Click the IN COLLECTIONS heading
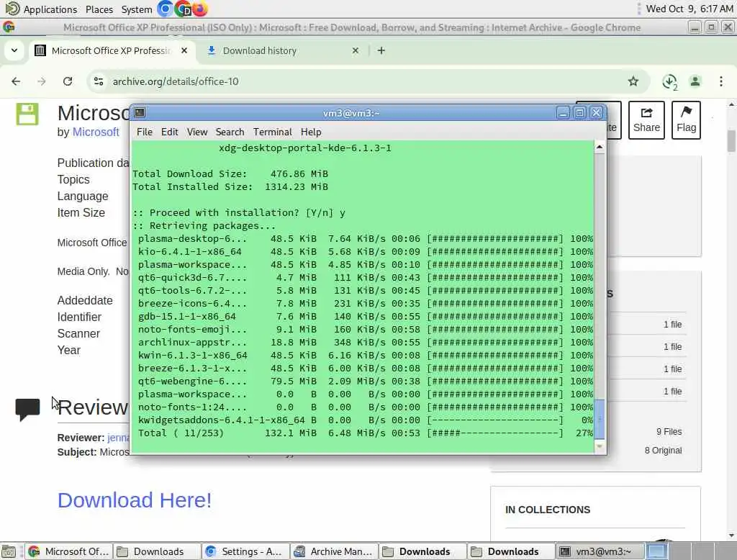The image size is (737, 560). [548, 510]
